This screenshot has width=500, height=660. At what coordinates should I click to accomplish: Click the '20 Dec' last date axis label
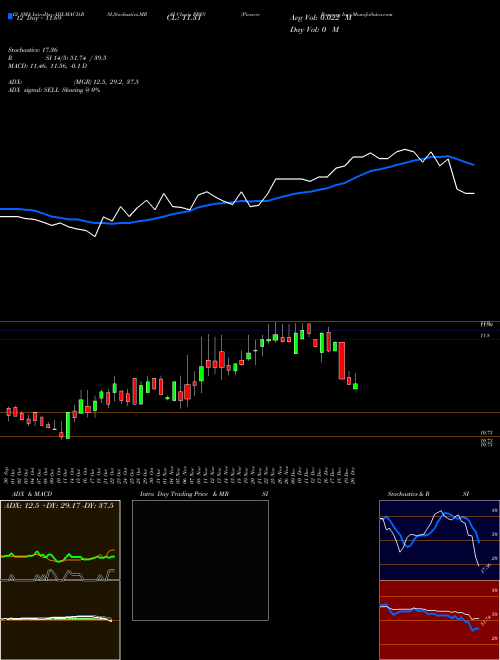(353, 475)
